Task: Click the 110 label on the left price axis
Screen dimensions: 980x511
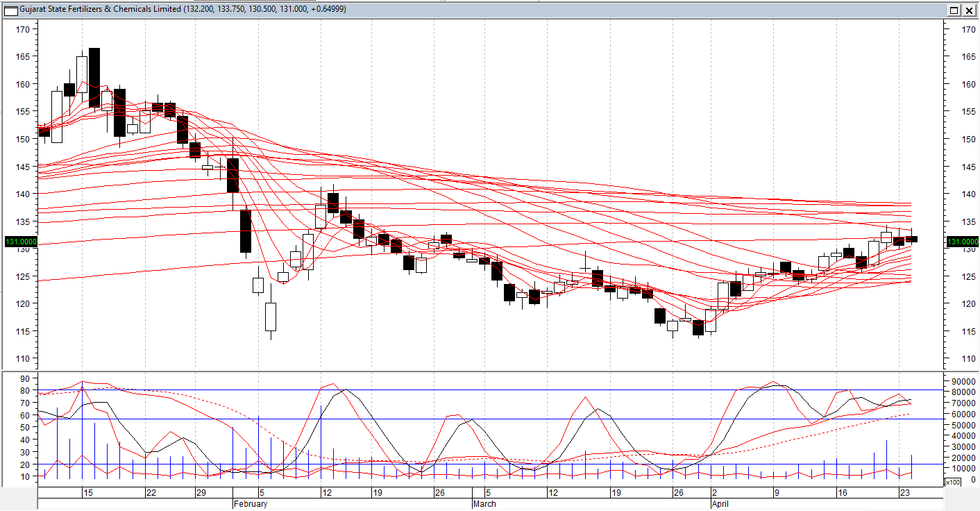Action: coord(23,358)
